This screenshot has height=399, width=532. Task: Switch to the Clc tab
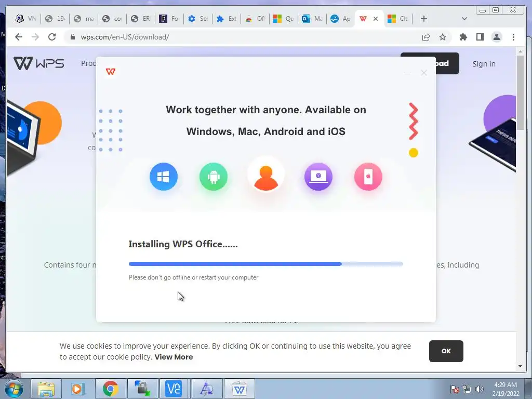(x=398, y=19)
